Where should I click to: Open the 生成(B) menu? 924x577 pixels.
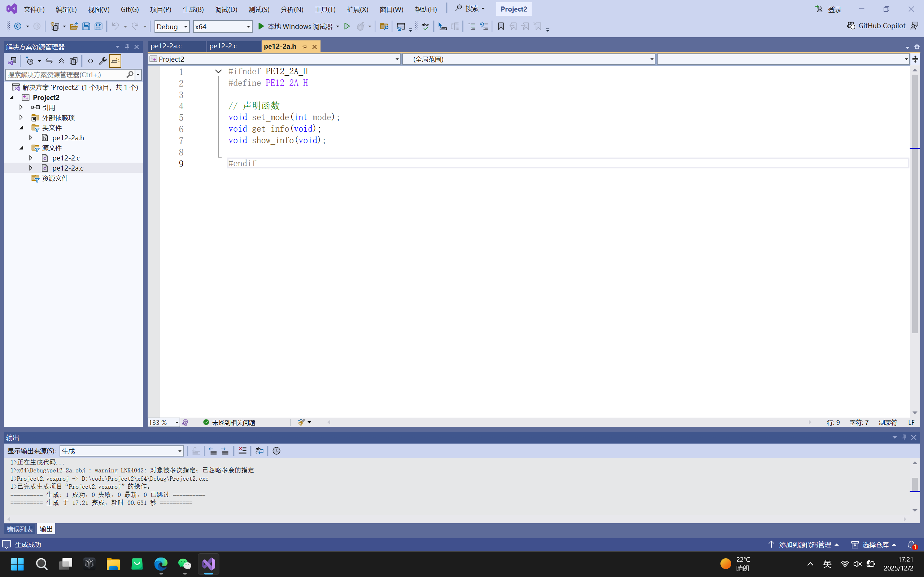pos(193,9)
